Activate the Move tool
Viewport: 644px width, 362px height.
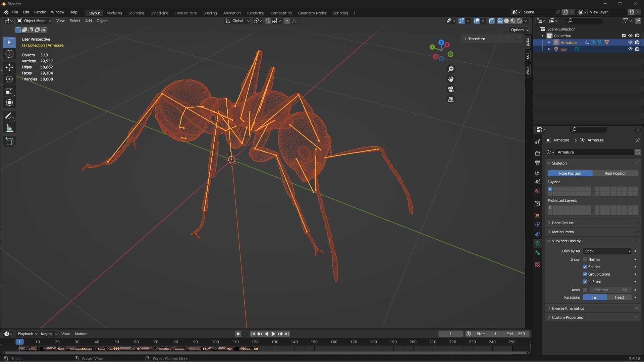pos(9,67)
